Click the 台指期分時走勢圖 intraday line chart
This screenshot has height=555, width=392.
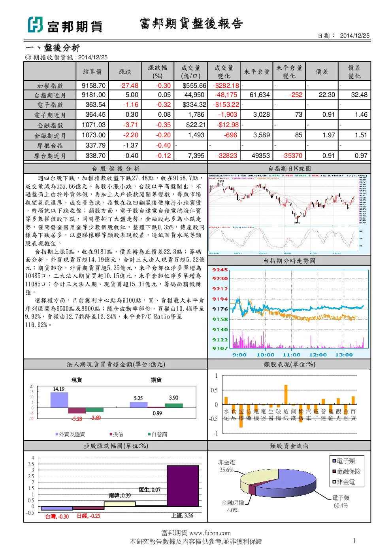coord(289,312)
